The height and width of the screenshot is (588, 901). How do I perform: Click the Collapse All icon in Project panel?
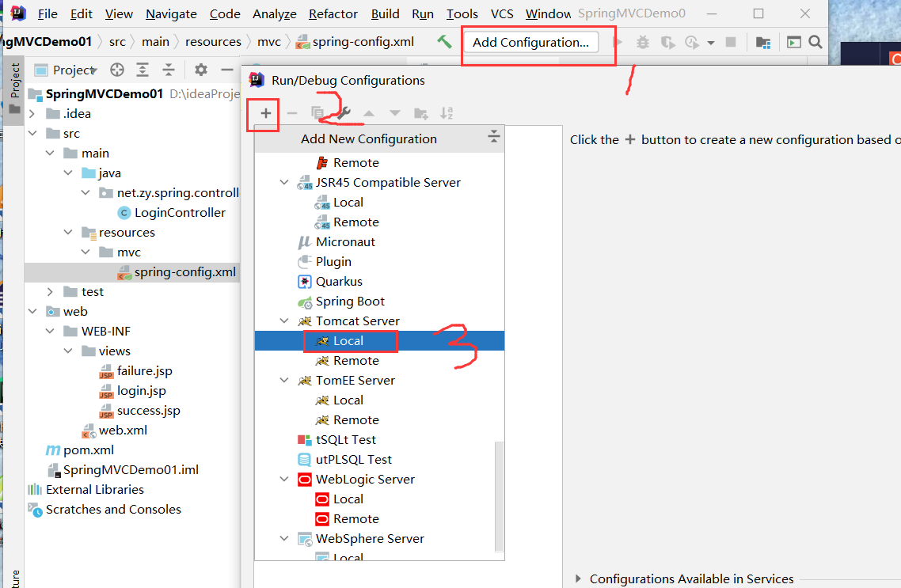click(x=169, y=70)
